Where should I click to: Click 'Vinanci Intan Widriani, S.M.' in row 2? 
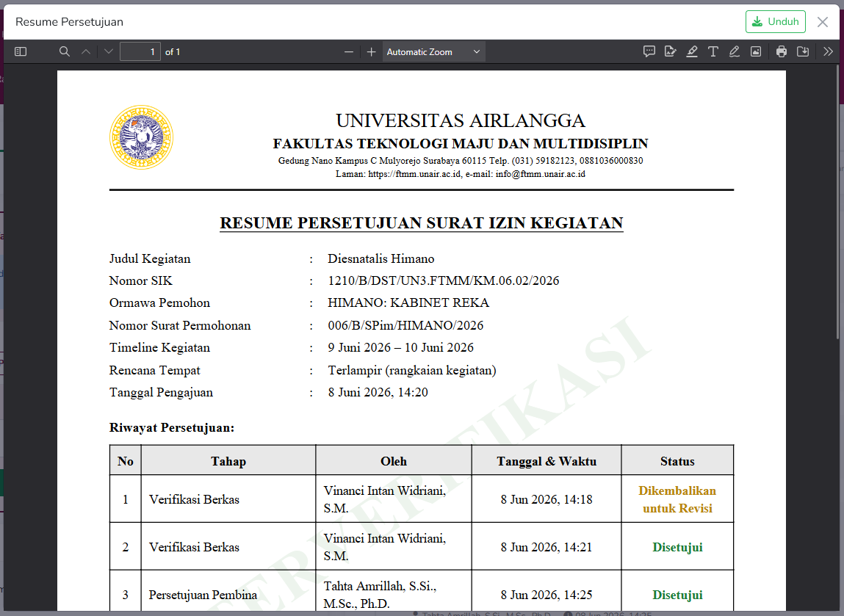pyautogui.click(x=385, y=547)
